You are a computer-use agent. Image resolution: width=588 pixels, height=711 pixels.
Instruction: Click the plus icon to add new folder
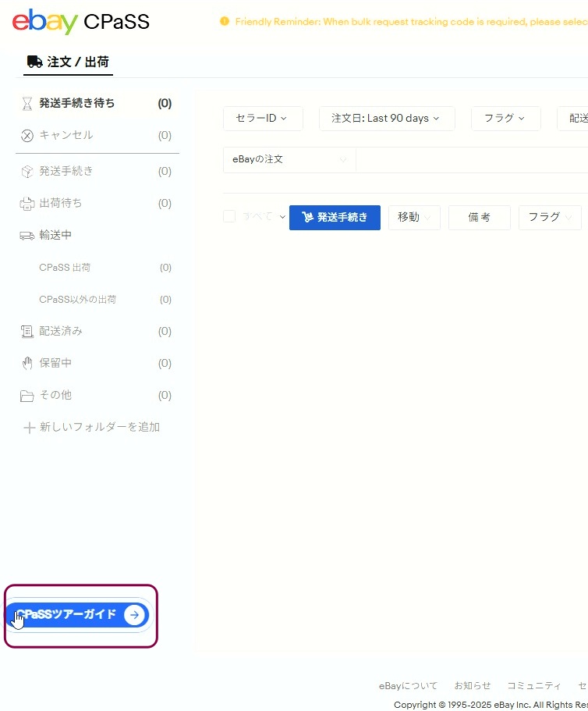[x=29, y=428]
